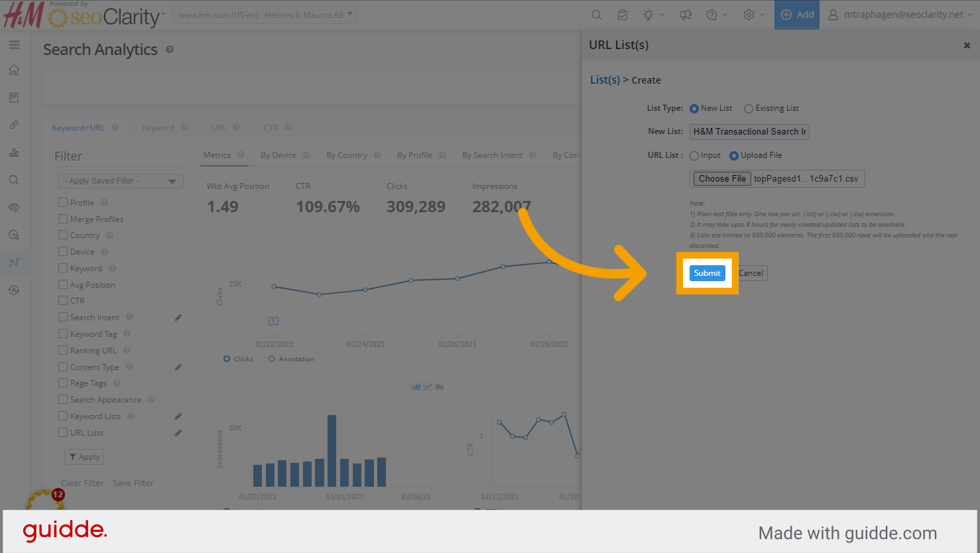980x553 pixels.
Task: Click the annotation marker on Clicks chart
Action: (x=273, y=321)
